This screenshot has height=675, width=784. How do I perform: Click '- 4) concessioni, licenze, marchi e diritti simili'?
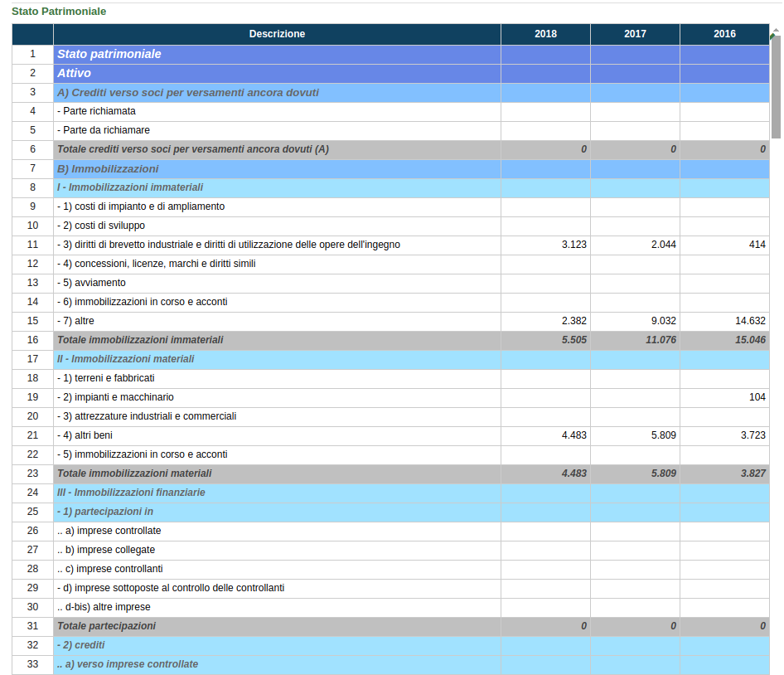(157, 264)
